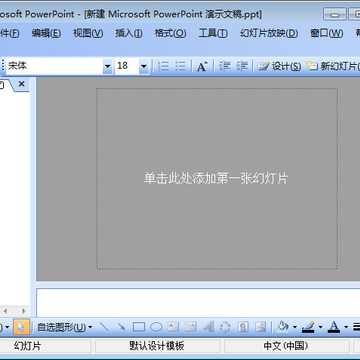Click the Increase Font Size icon

pyautogui.click(x=202, y=66)
